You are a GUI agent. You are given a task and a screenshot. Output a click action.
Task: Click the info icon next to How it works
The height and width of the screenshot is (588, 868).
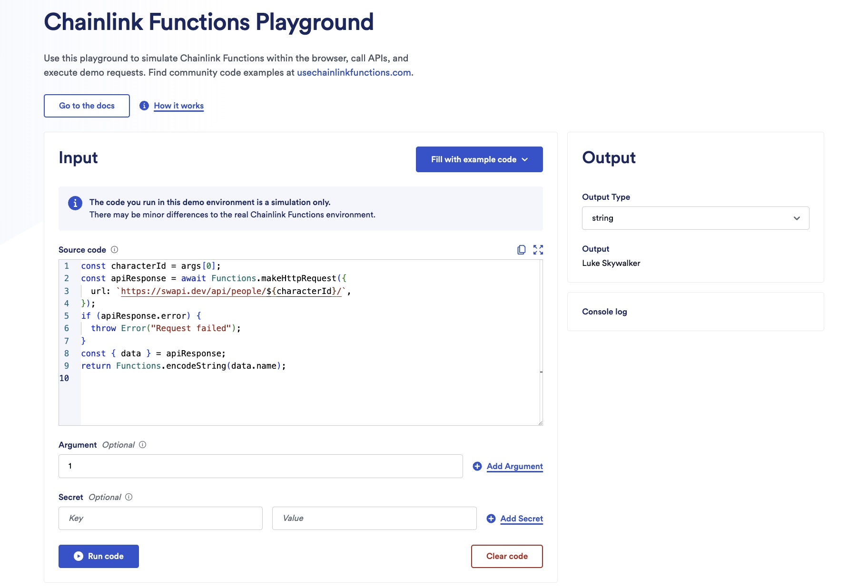(x=144, y=106)
